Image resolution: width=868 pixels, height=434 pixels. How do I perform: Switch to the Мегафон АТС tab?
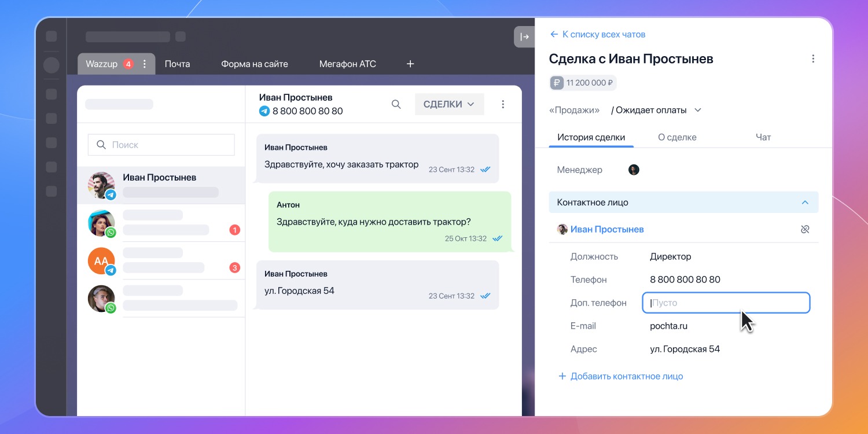point(347,64)
